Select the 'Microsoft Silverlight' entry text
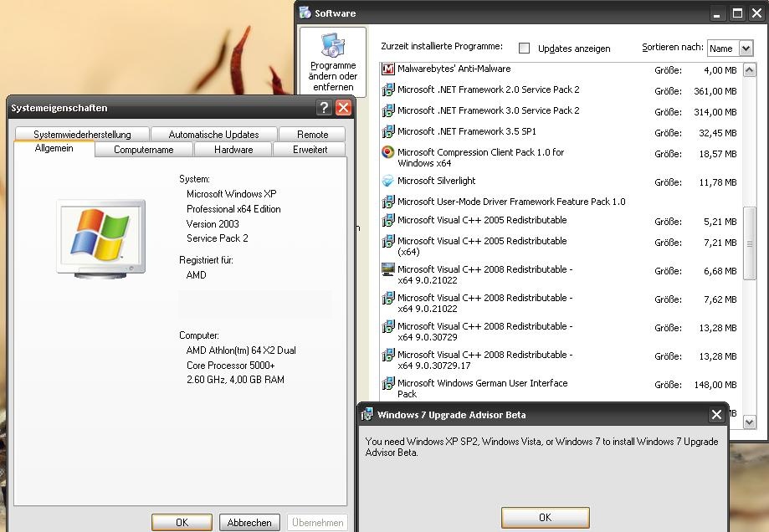This screenshot has width=769, height=532. (437, 181)
